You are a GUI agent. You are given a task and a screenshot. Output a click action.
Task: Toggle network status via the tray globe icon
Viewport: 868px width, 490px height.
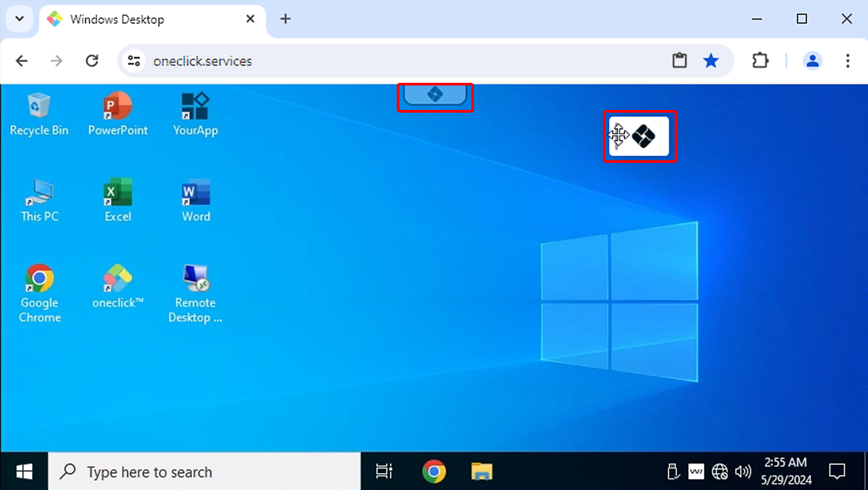tap(720, 471)
